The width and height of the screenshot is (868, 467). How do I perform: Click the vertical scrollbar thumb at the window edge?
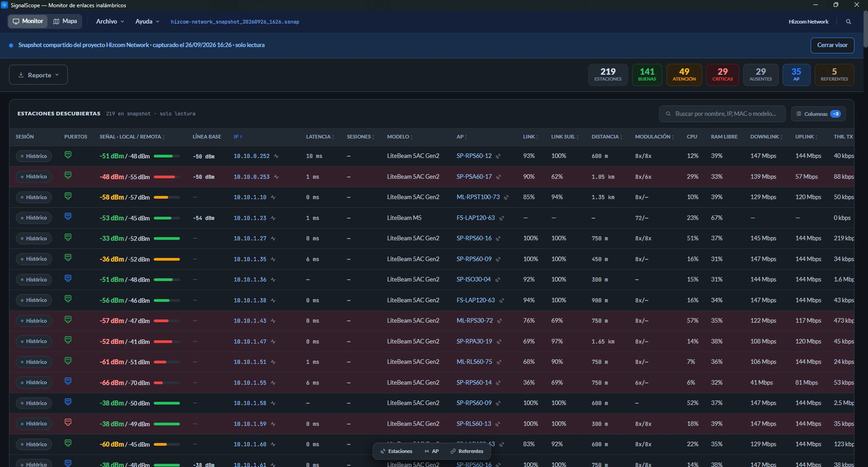865,28
